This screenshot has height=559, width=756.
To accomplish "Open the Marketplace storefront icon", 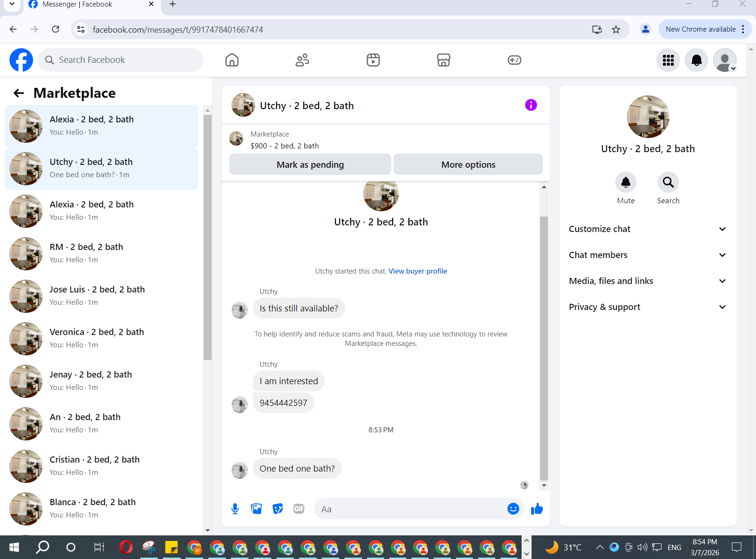I will [x=444, y=60].
